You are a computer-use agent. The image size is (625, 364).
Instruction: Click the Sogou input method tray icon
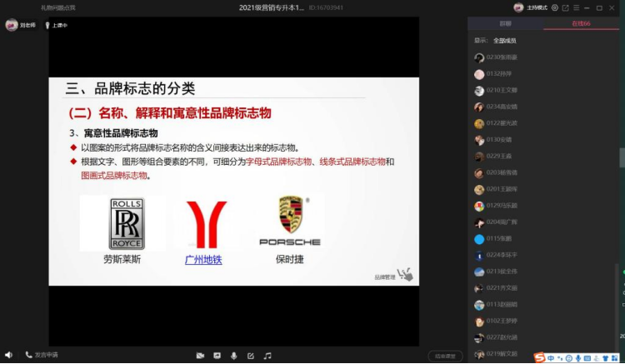540,357
